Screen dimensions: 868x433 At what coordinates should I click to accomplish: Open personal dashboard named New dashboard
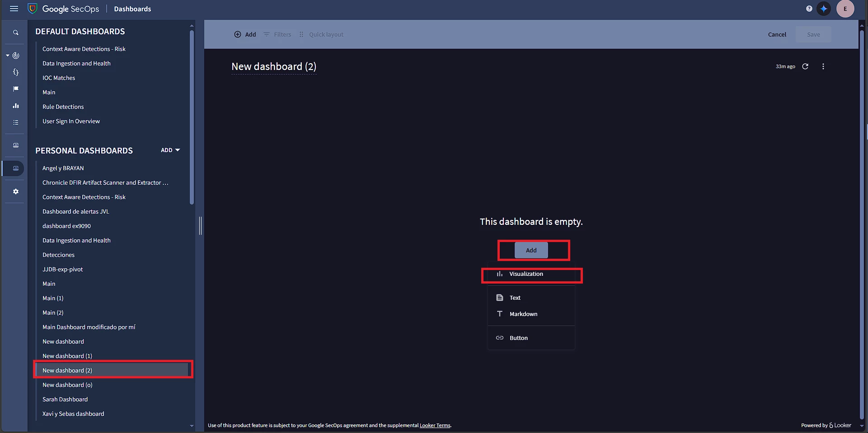click(x=63, y=341)
